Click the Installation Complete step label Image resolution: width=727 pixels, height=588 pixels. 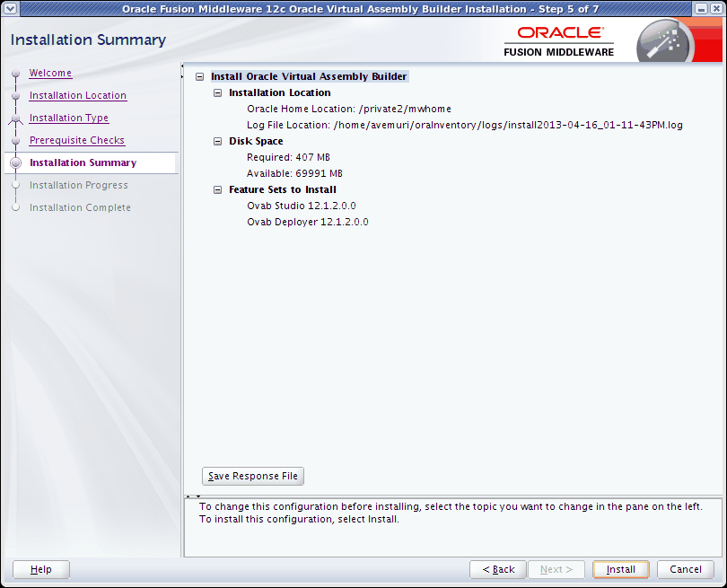[x=80, y=207]
